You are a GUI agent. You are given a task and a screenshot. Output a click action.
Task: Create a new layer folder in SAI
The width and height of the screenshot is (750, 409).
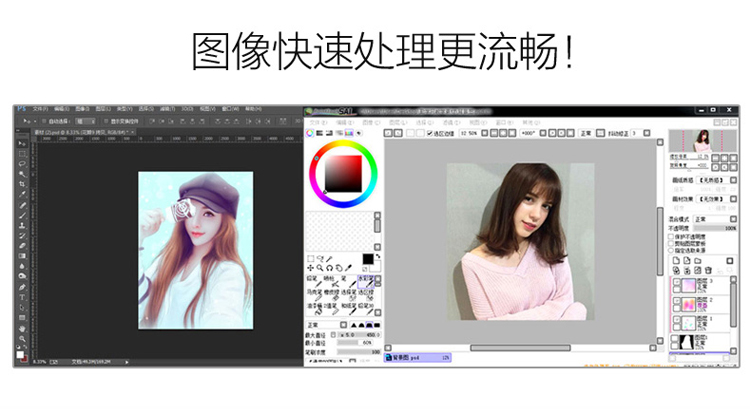point(698,261)
